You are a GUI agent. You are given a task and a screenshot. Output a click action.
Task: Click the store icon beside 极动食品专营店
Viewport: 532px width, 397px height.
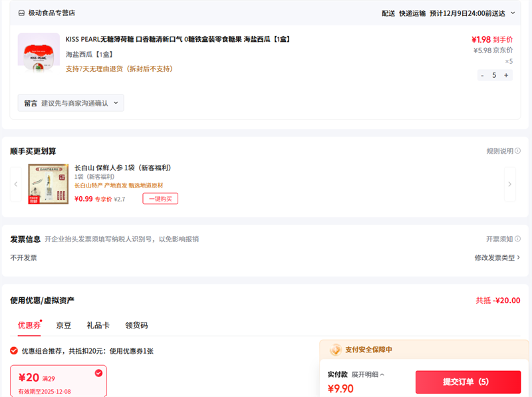click(21, 13)
